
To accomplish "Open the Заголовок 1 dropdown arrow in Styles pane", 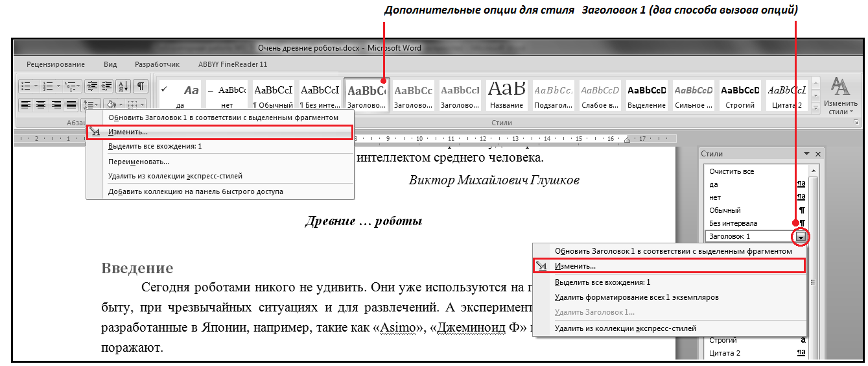I will click(x=802, y=237).
